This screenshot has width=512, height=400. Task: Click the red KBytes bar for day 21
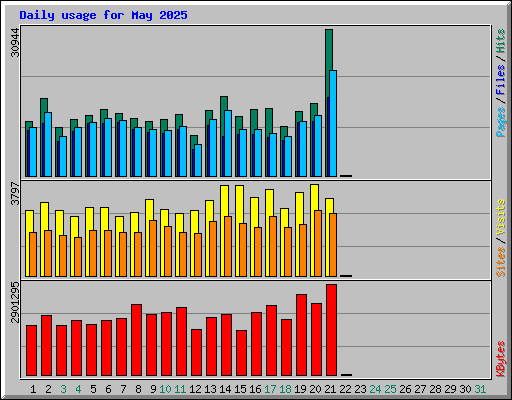tap(331, 330)
